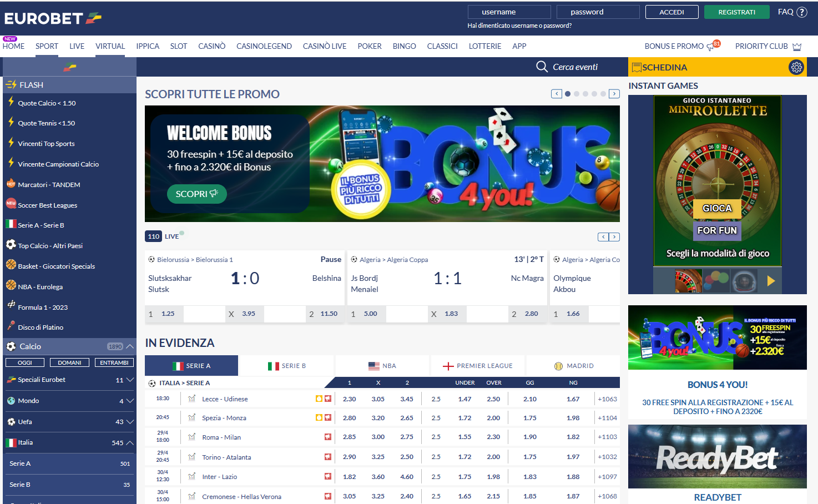
Task: Expand Speciali Eurobet category
Action: (130, 380)
